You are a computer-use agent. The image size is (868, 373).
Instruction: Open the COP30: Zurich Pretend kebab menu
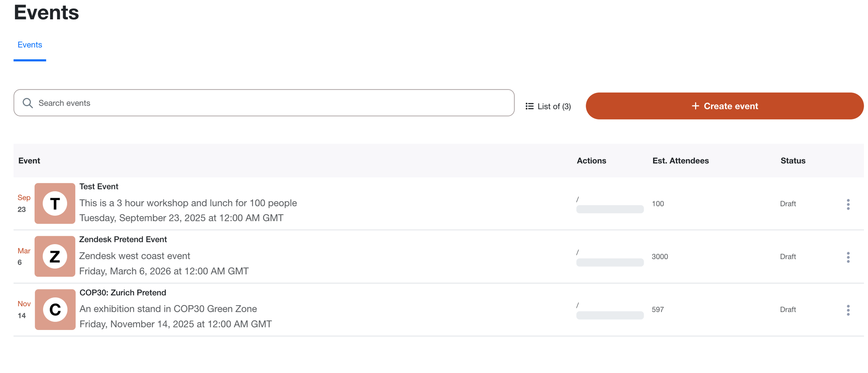(x=848, y=310)
